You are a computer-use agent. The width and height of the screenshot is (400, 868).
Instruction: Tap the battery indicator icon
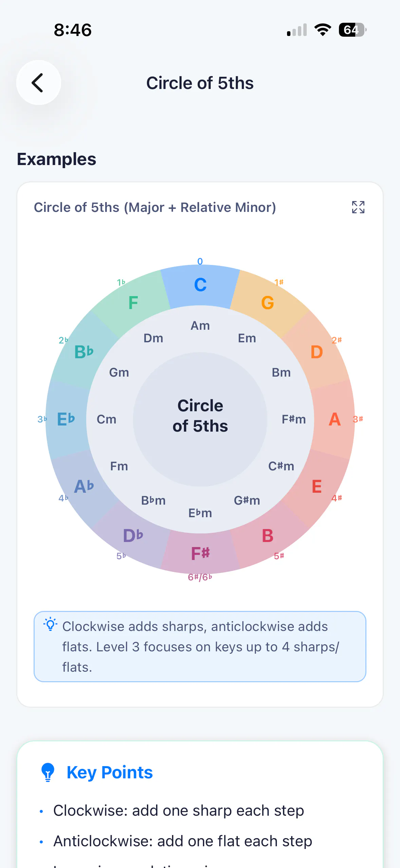pos(353,30)
